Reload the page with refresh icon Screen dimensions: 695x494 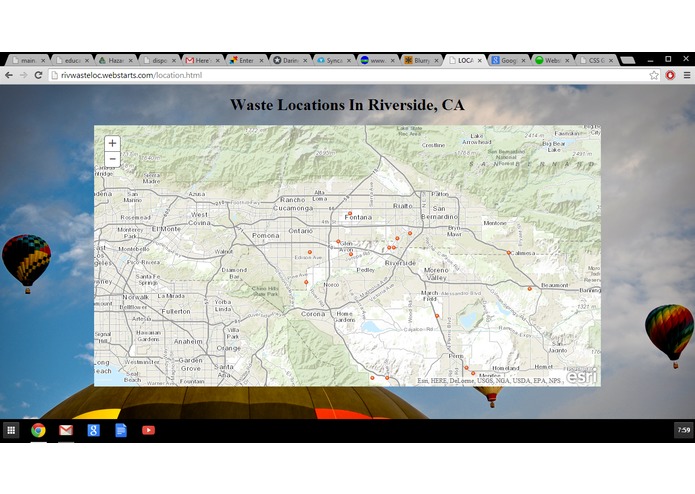39,75
